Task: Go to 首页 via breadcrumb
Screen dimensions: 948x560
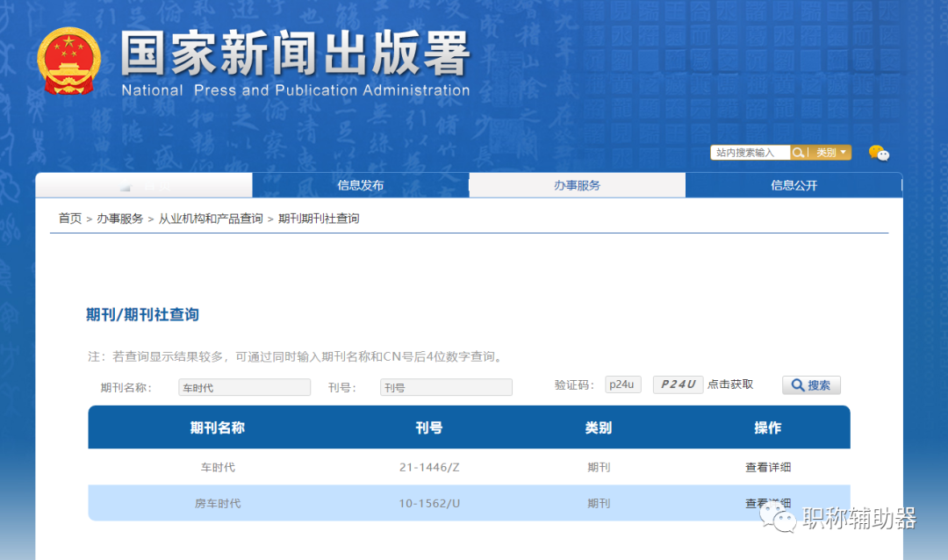Action: pos(69,219)
